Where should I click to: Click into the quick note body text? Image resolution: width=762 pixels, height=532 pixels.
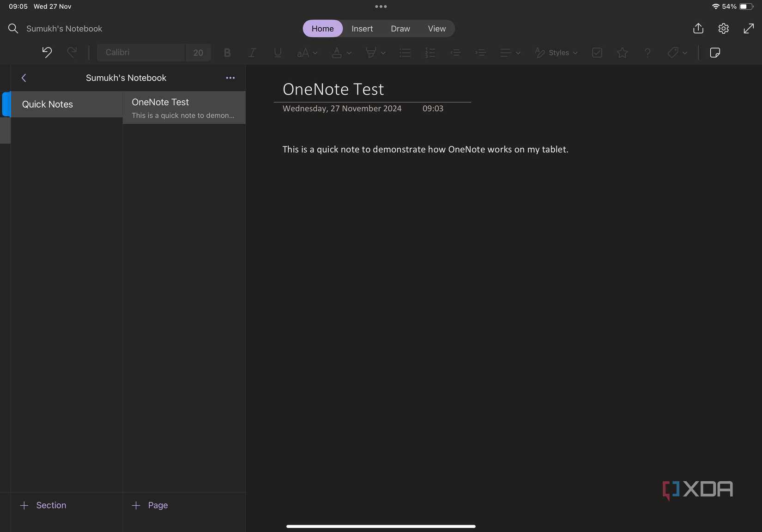click(425, 150)
